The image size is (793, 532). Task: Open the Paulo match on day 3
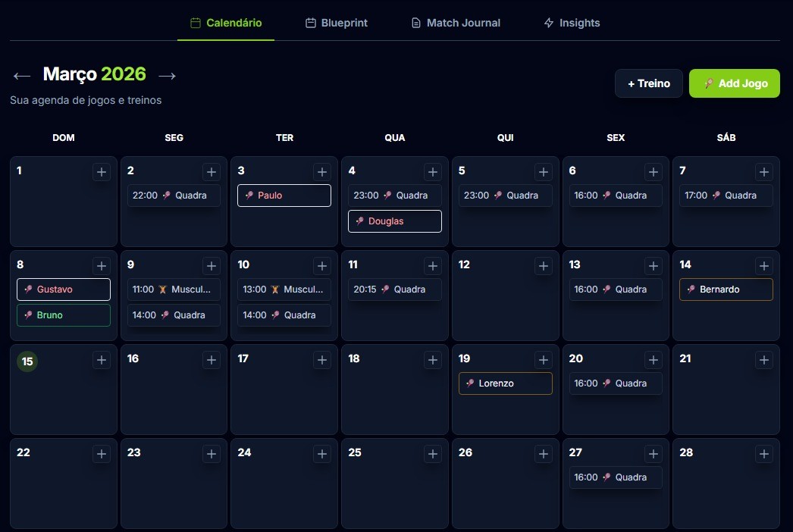284,196
